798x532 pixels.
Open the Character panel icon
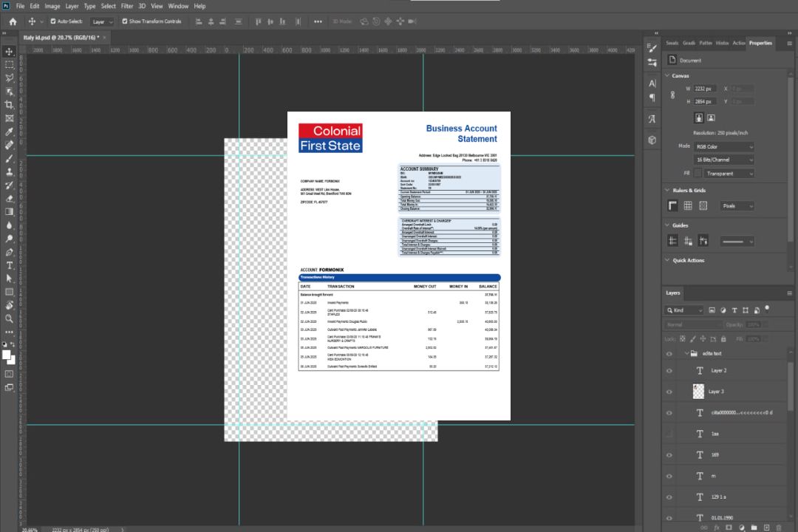652,83
